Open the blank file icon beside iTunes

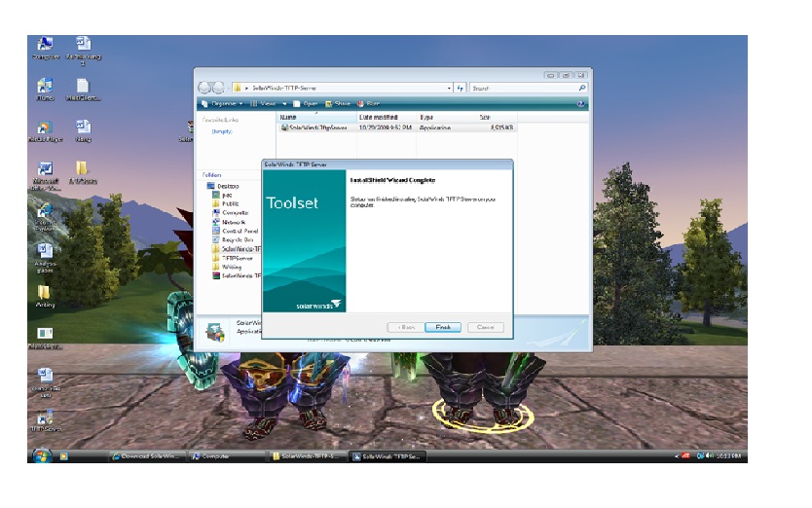pos(83,90)
